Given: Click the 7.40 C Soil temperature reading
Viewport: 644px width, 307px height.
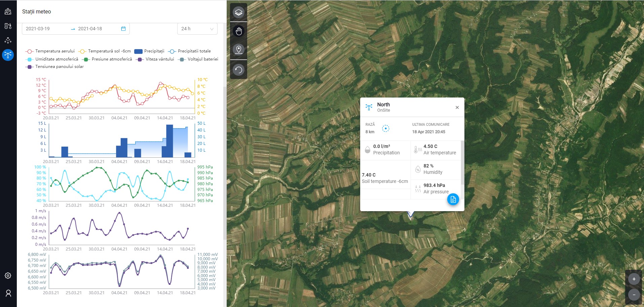Looking at the screenshot, I should (385, 178).
